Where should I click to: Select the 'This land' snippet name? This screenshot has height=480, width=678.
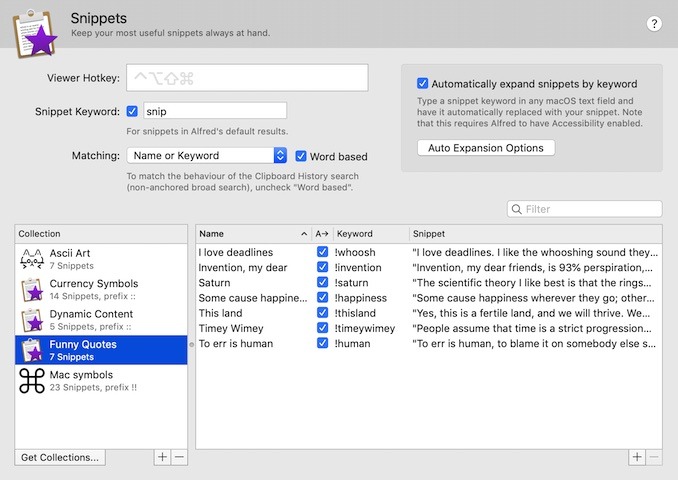tap(221, 313)
